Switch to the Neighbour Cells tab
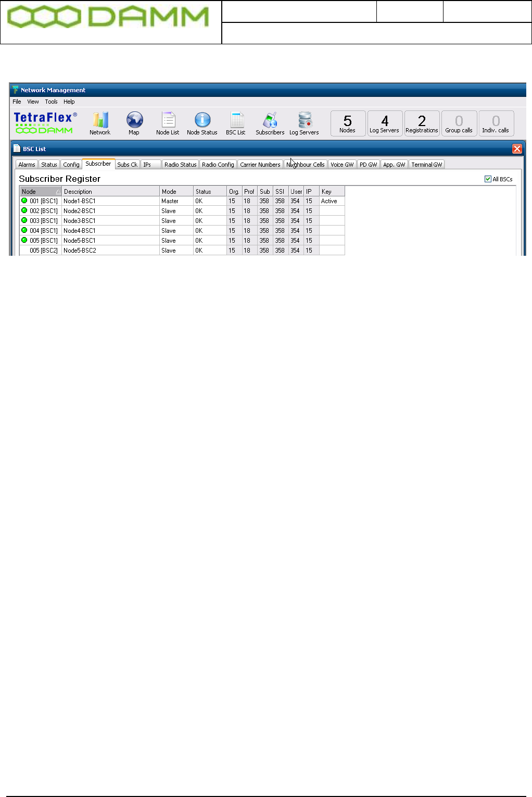Image resolution: width=532 pixels, height=797 pixels. click(x=306, y=165)
